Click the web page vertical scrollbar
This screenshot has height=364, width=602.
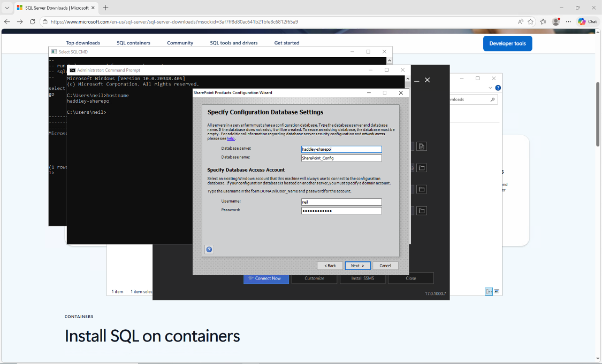[x=597, y=114]
